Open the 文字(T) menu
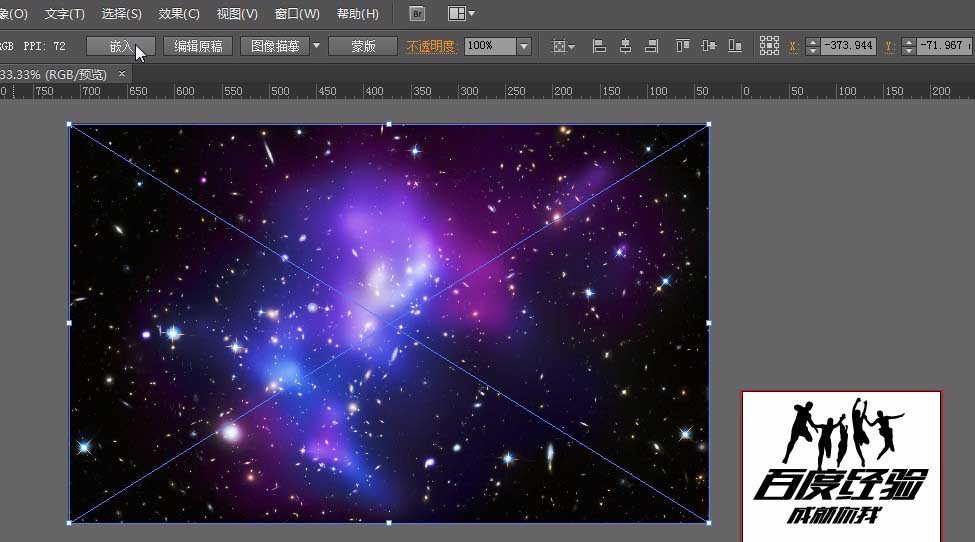 tap(64, 14)
